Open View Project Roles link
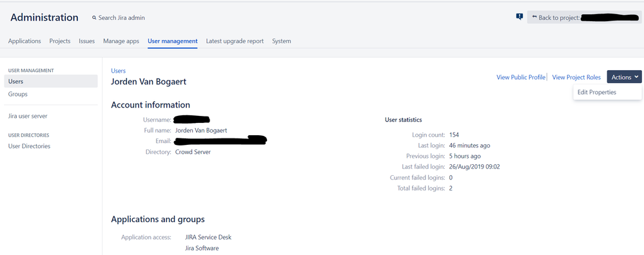Screen dimensions: 644x255 (576, 77)
